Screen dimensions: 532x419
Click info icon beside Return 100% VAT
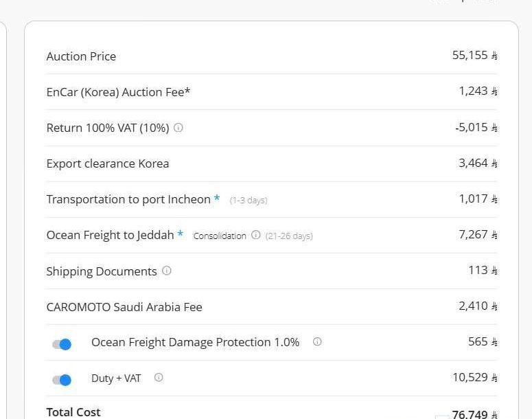(178, 128)
